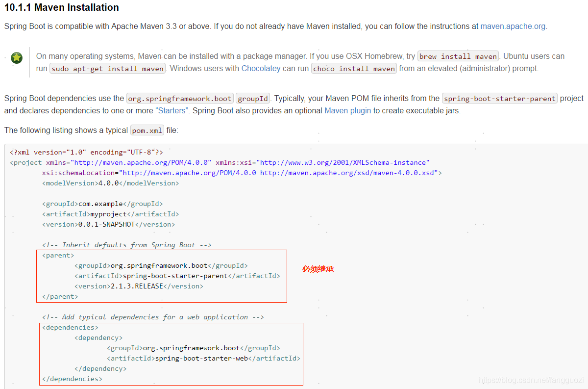Click the version 0.0.1-SNAPSHOT line
Viewport: 588px width, 389px height.
(x=108, y=224)
